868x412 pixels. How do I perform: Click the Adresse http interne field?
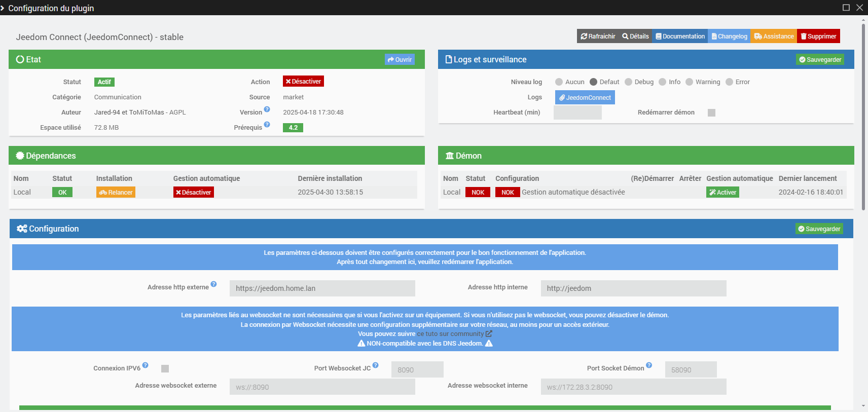click(634, 288)
